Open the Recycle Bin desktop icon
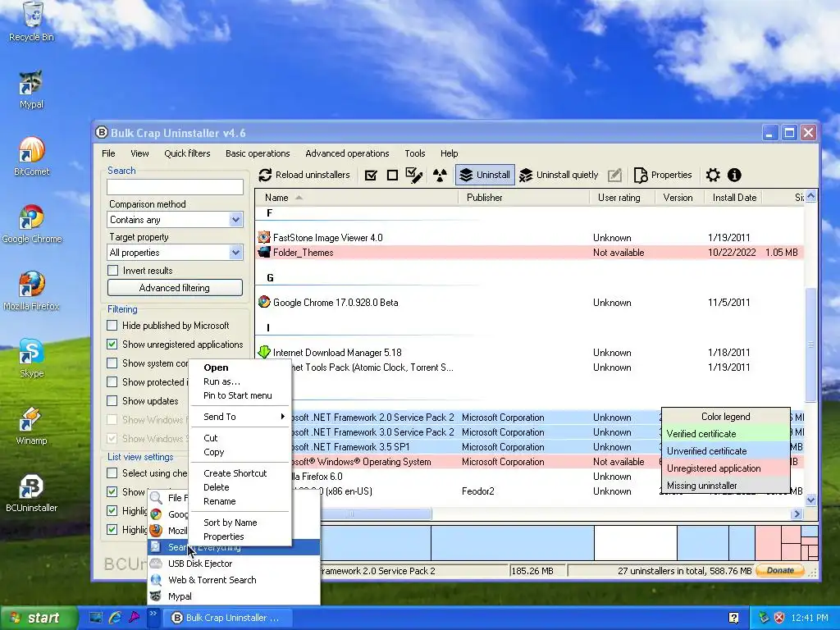Image resolution: width=840 pixels, height=630 pixels. pos(32,21)
